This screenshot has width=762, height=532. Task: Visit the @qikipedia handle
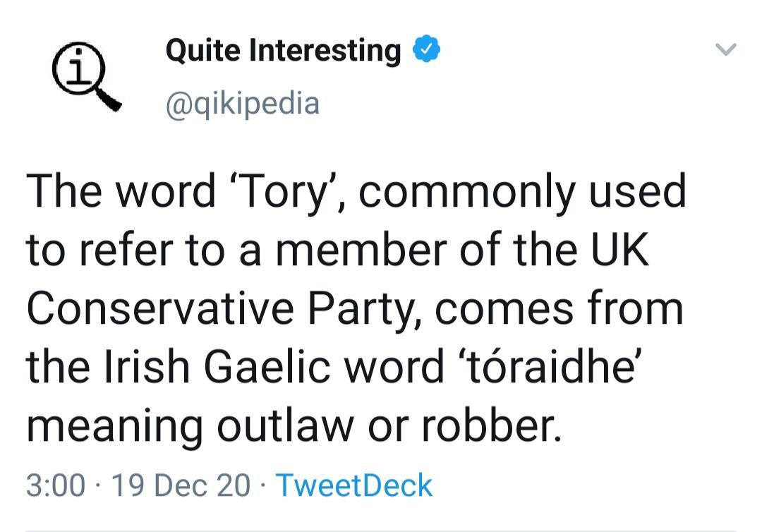click(242, 104)
